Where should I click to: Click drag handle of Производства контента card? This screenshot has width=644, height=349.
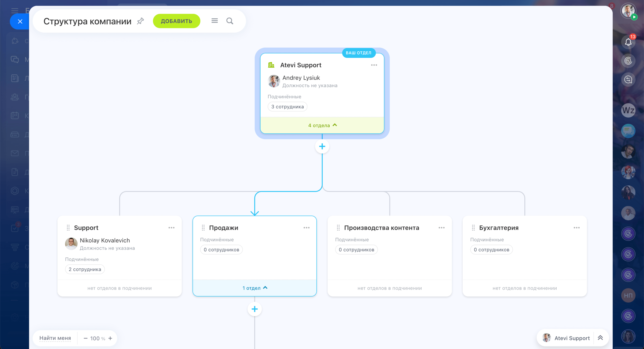(x=338, y=228)
